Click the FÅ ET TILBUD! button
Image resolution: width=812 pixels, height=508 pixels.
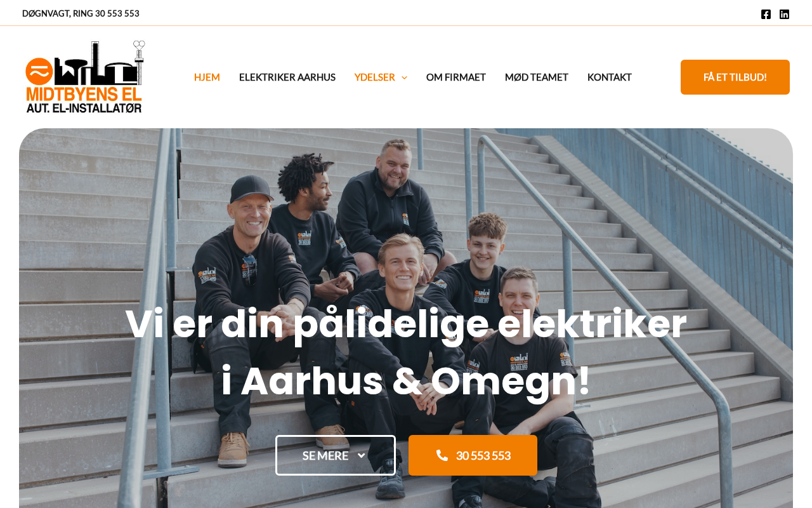pos(735,77)
